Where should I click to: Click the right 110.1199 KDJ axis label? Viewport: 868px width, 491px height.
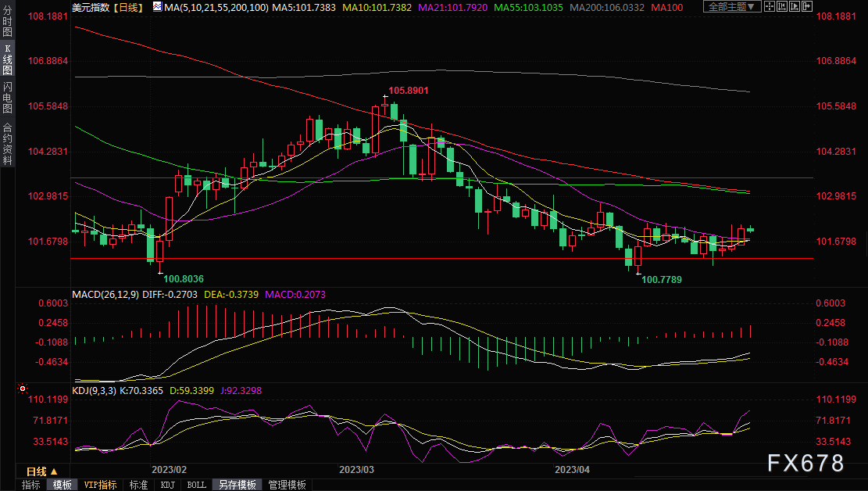[x=836, y=399]
